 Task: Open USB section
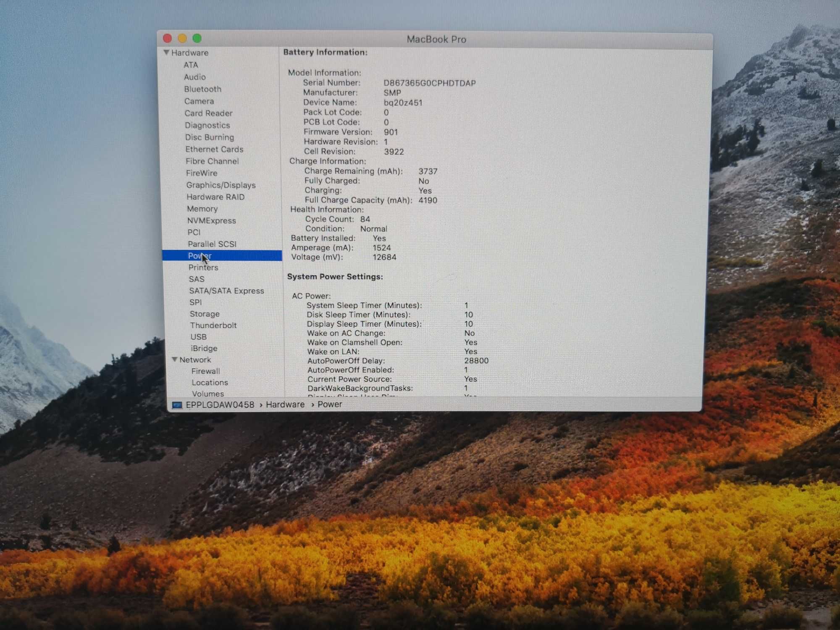pyautogui.click(x=198, y=336)
